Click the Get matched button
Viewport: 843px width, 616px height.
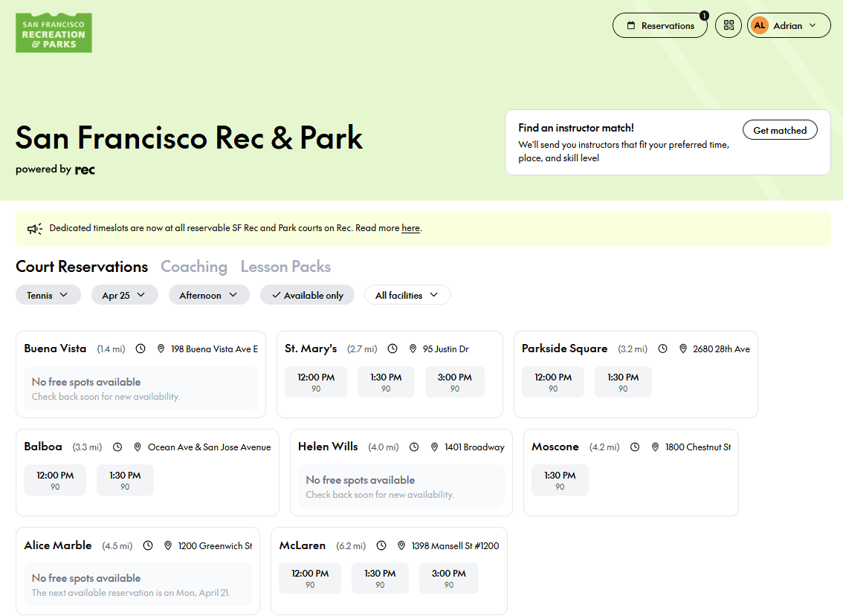(779, 130)
